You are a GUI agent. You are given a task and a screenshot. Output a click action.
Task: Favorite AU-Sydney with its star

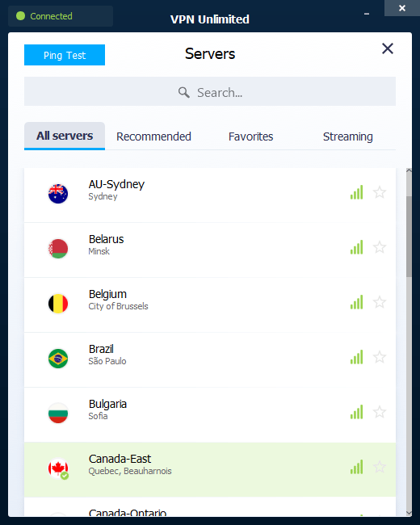point(380,192)
